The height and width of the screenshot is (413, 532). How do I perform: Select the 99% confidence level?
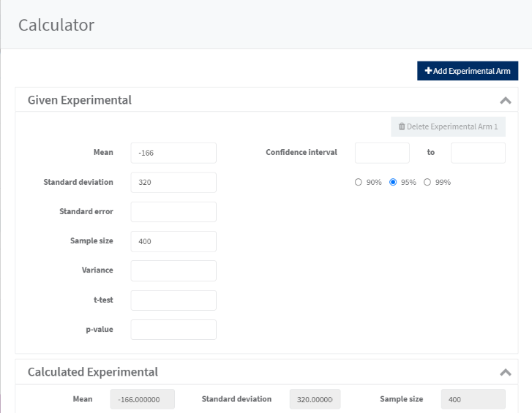point(427,182)
